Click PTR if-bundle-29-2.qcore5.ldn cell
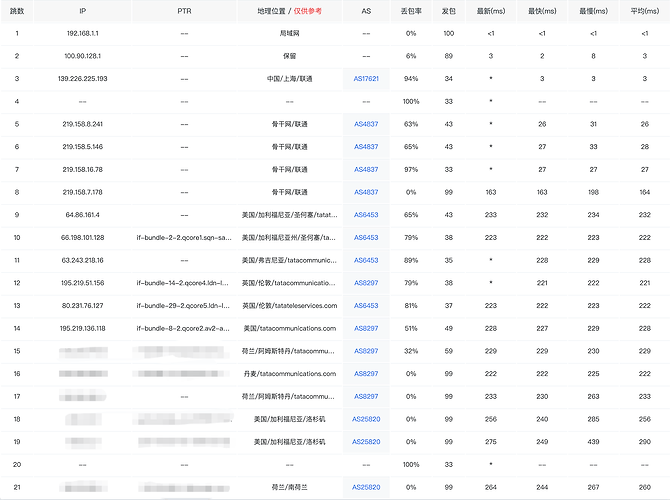Image resolution: width=670 pixels, height=500 pixels. pyautogui.click(x=183, y=305)
